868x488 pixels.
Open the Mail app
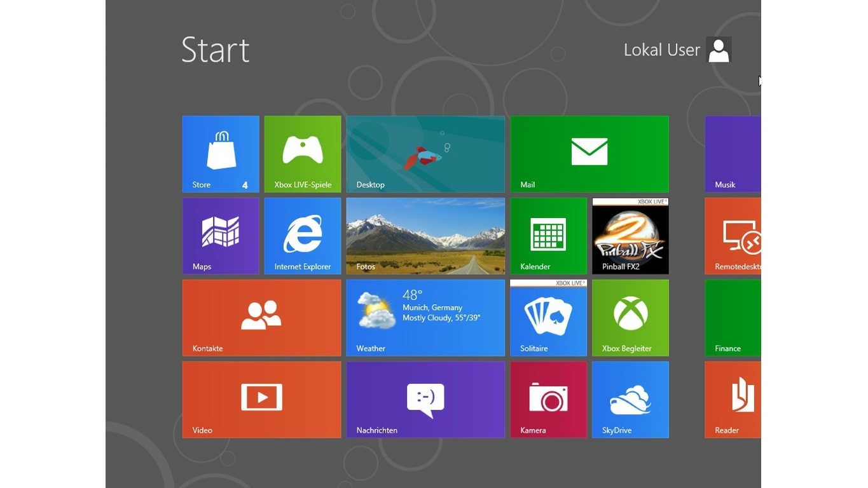pos(588,153)
